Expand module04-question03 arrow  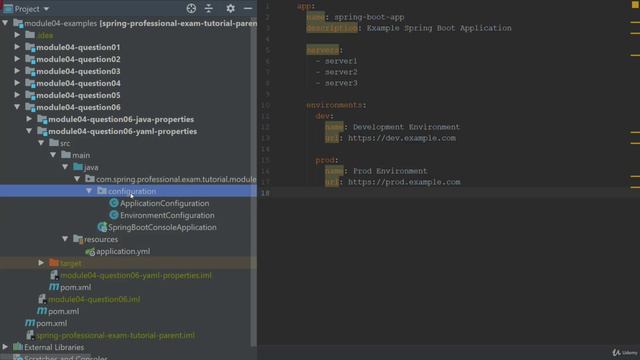point(17,71)
